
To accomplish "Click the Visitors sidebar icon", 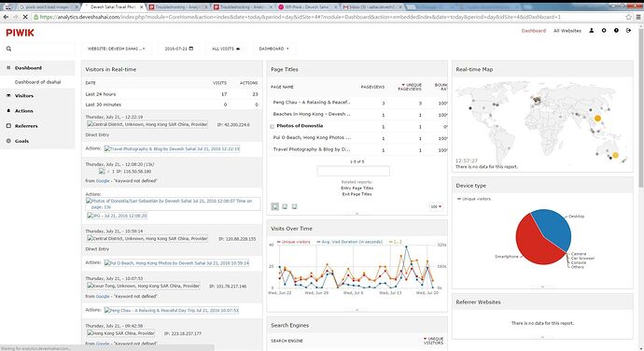I will click(8, 95).
